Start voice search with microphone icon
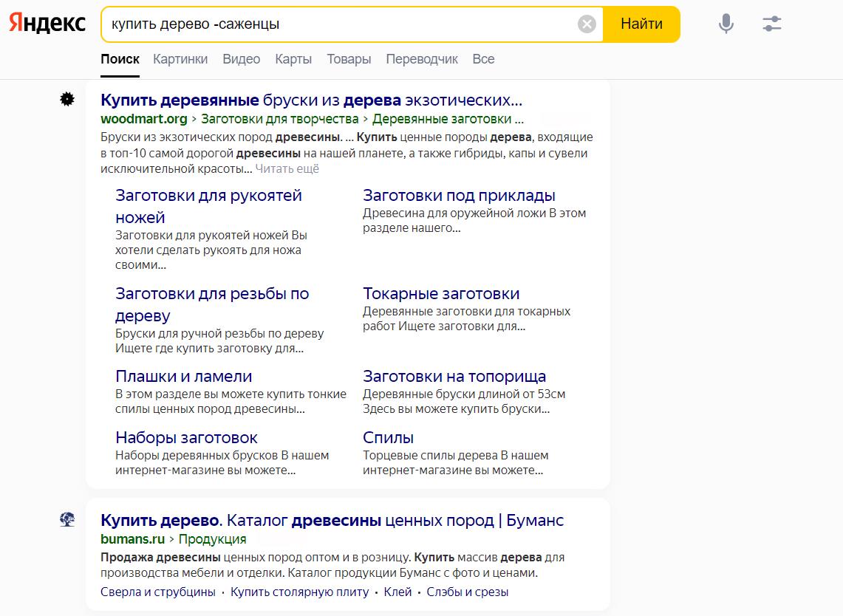 726,24
